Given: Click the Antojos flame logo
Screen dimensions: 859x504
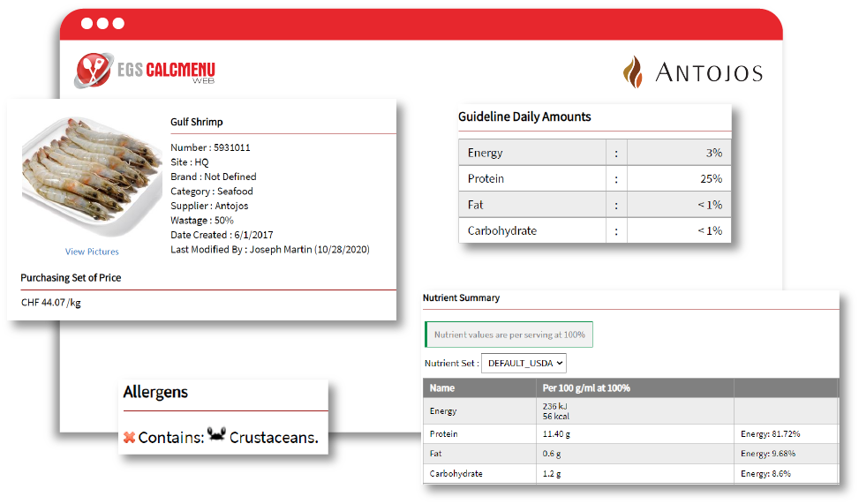Looking at the screenshot, I should tap(633, 72).
